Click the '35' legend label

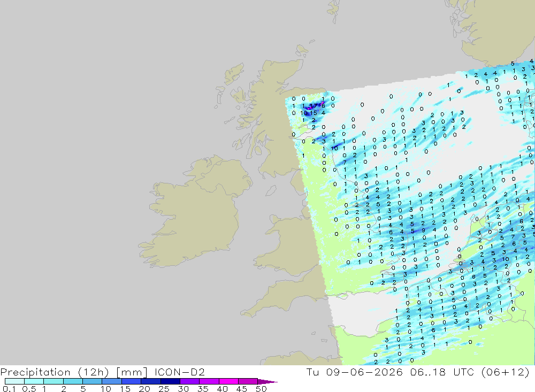(x=203, y=389)
